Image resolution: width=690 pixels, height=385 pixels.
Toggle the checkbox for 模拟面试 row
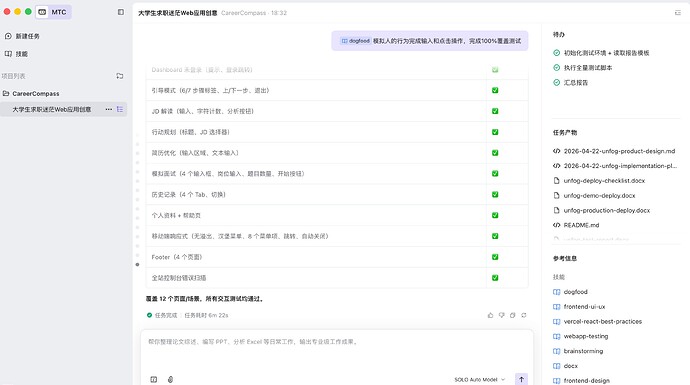pyautogui.click(x=495, y=173)
